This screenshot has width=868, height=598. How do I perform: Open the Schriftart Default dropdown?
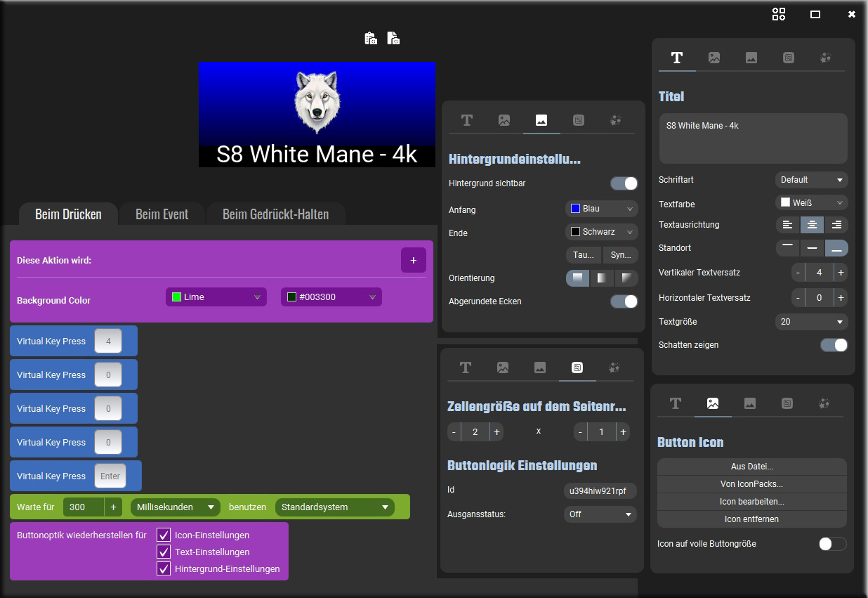coord(811,180)
